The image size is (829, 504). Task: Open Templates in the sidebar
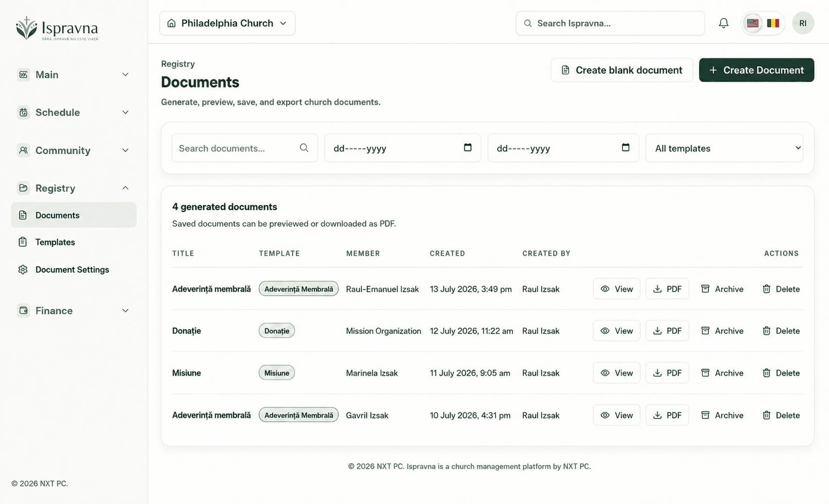pos(74,242)
